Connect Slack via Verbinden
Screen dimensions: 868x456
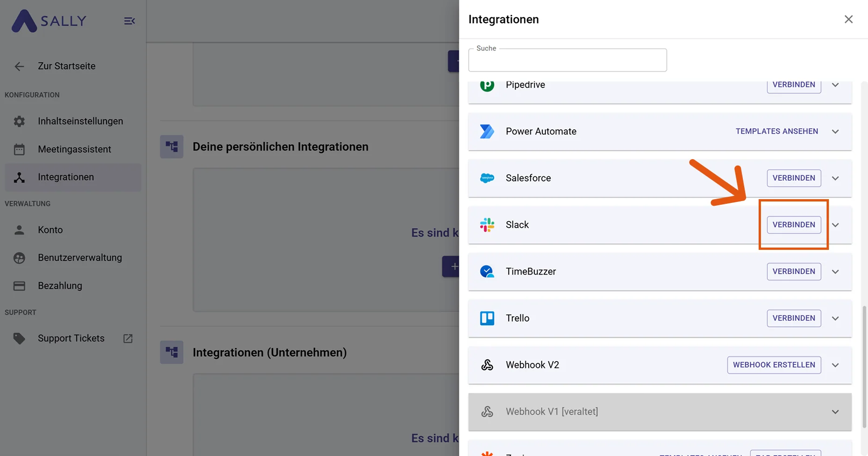pos(794,225)
